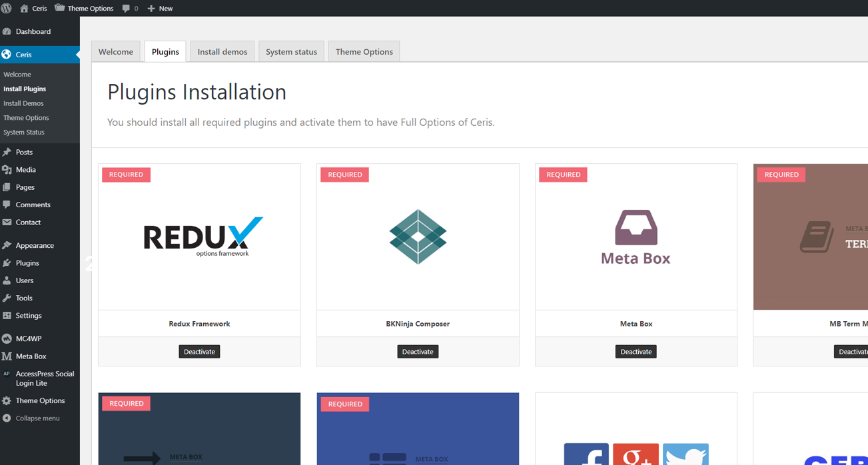Screen dimensions: 868x465
Task: Open Theme Options submenu under Ceris
Action: pyautogui.click(x=26, y=118)
